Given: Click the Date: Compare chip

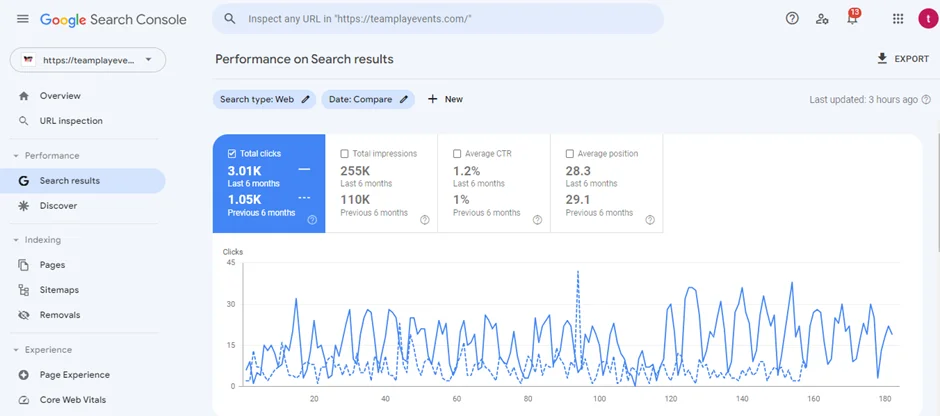Looking at the screenshot, I should pos(367,100).
